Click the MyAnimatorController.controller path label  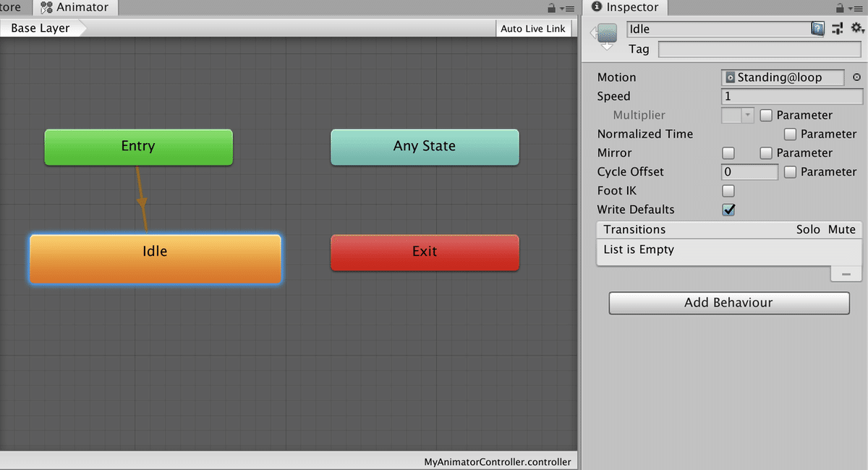point(498,461)
